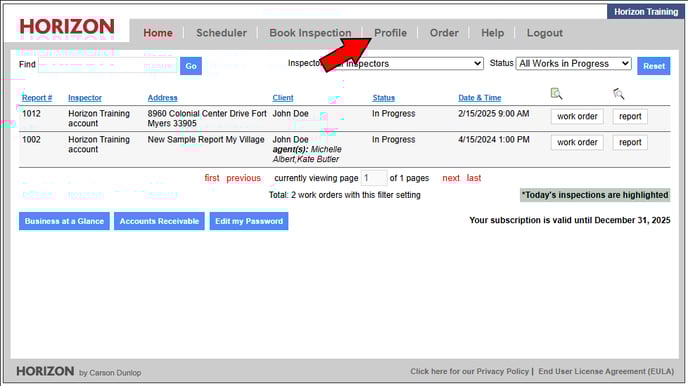Open the Order menu
This screenshot has height=386, width=688.
(444, 33)
